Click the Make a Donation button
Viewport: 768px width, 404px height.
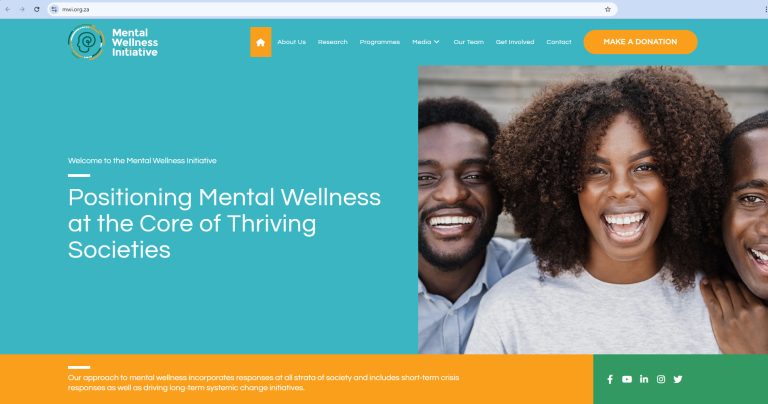(641, 42)
